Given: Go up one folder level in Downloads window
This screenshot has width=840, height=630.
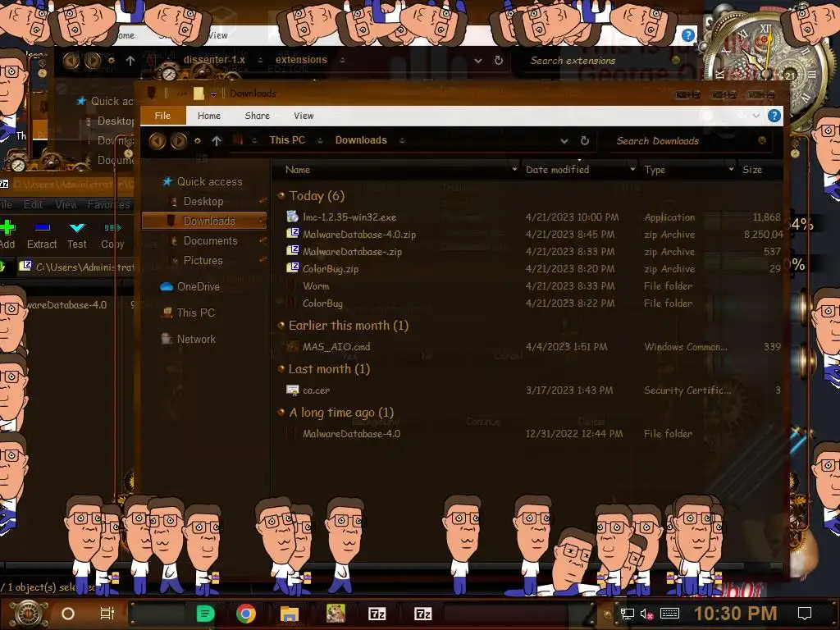Looking at the screenshot, I should pos(217,141).
